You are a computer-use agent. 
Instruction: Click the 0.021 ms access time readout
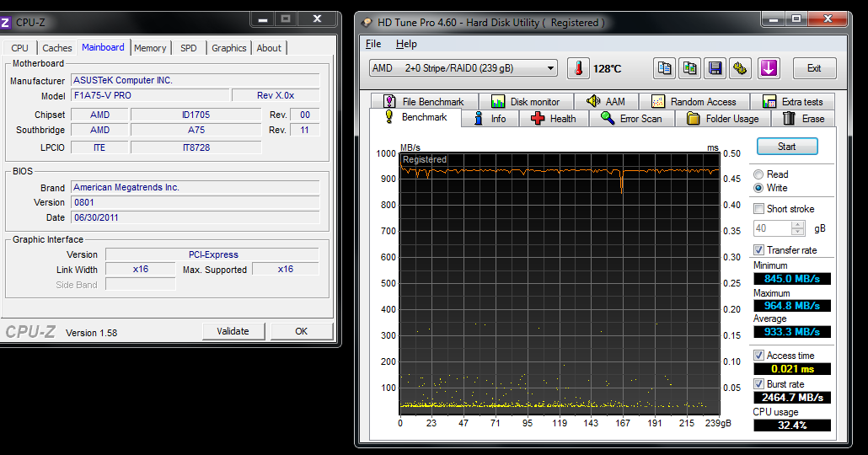(x=791, y=369)
